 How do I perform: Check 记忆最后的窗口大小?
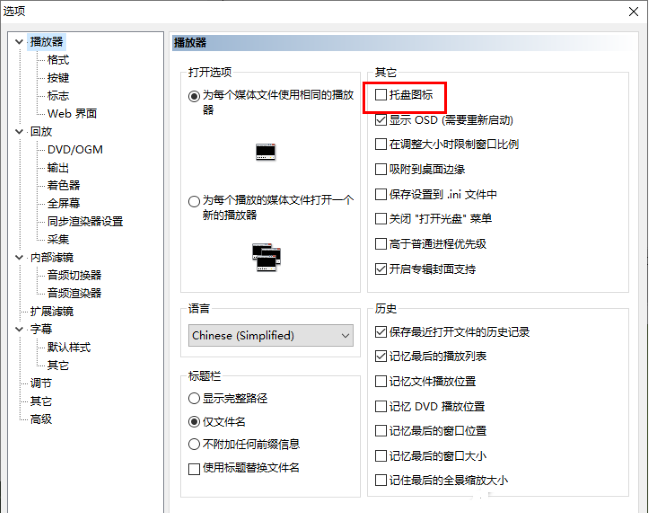(381, 456)
